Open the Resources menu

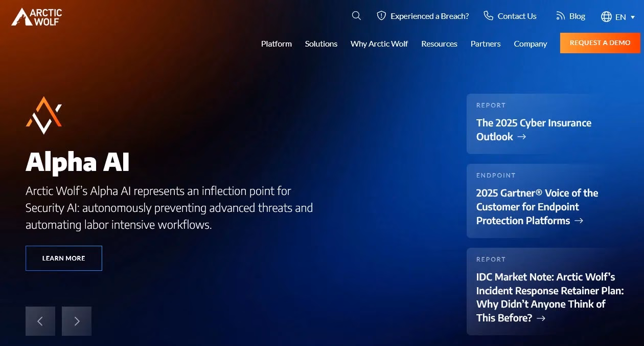pos(439,44)
